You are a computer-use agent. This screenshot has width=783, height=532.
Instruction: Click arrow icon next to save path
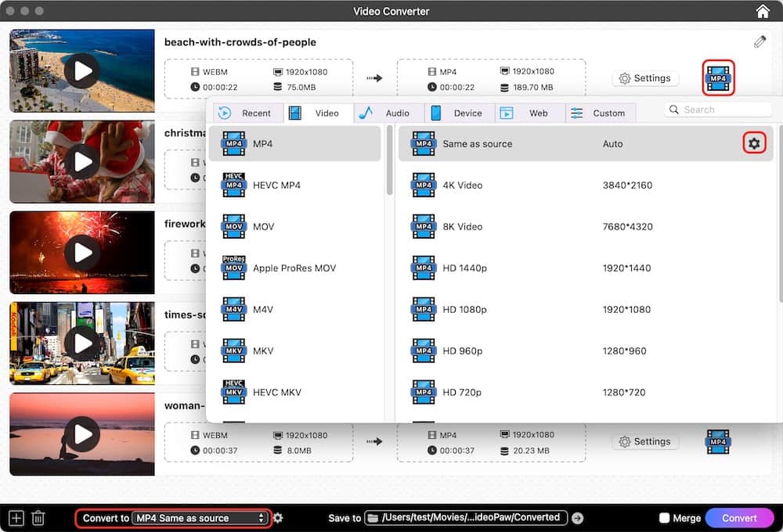578,518
